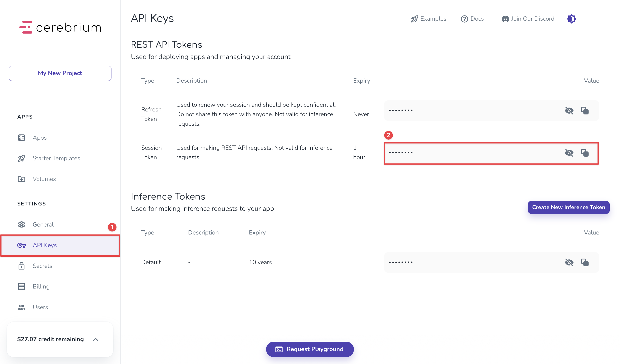Click the Volumes folder upload icon
The width and height of the screenshot is (620, 364).
click(x=21, y=179)
